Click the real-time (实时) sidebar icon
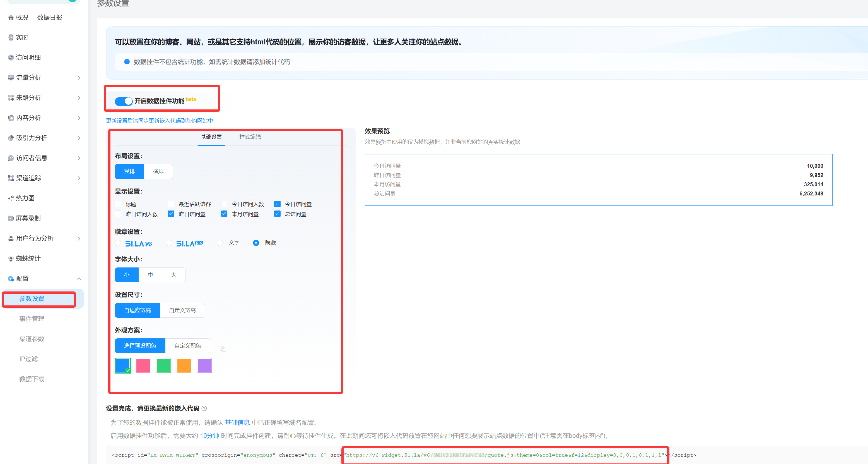Screen dimensions: 868x464 (11, 37)
